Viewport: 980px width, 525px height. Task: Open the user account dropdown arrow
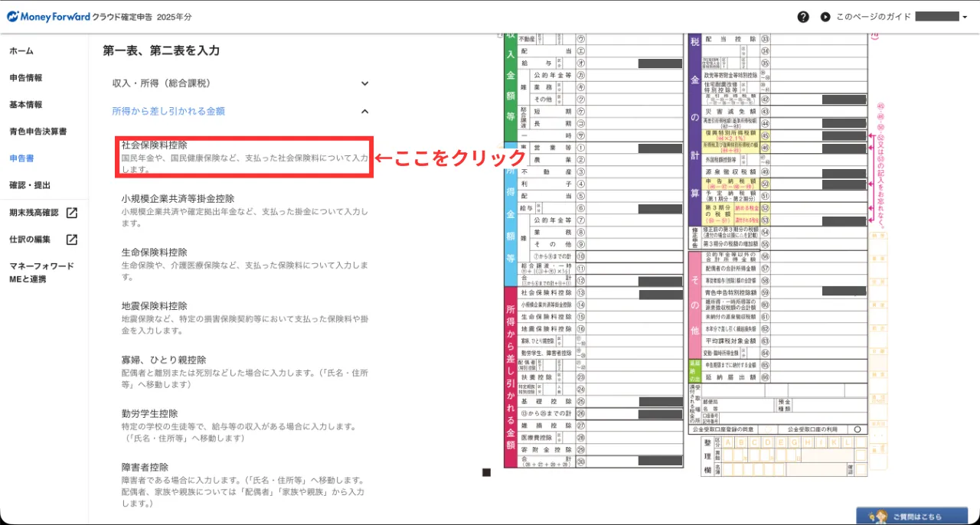click(965, 17)
